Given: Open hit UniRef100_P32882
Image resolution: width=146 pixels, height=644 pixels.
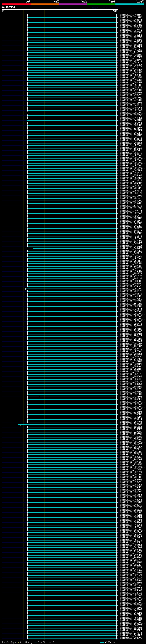Looking at the screenshot, I should [131, 437].
